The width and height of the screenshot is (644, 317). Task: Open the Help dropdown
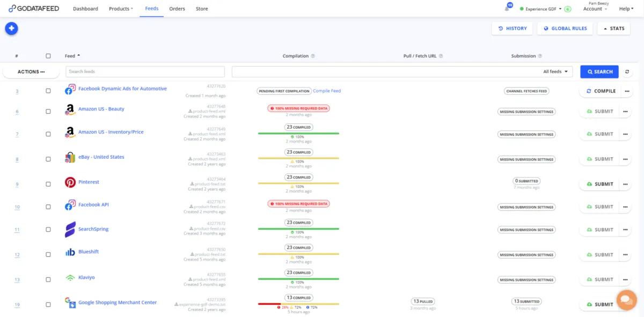point(626,9)
